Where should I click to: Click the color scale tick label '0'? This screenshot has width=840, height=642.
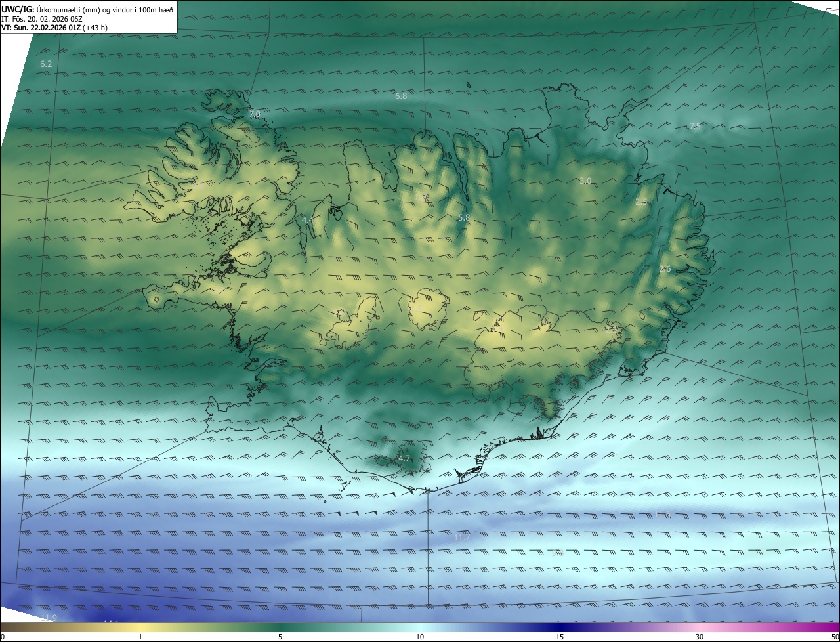click(3, 637)
